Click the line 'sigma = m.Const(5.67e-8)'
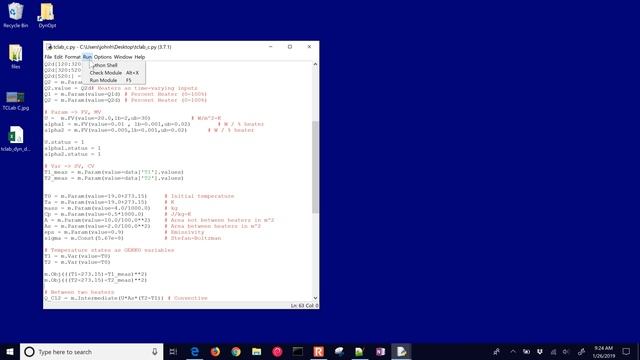The width and height of the screenshot is (640, 360). click(84, 238)
